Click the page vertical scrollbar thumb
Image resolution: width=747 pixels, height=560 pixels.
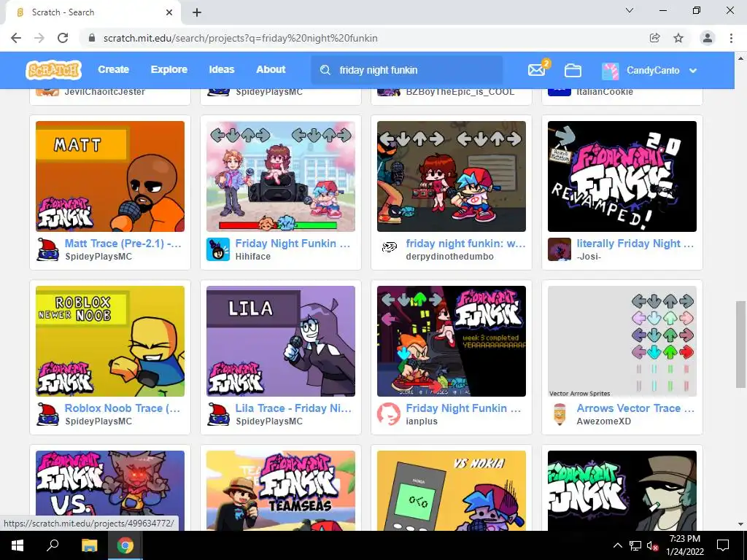pyautogui.click(x=740, y=344)
